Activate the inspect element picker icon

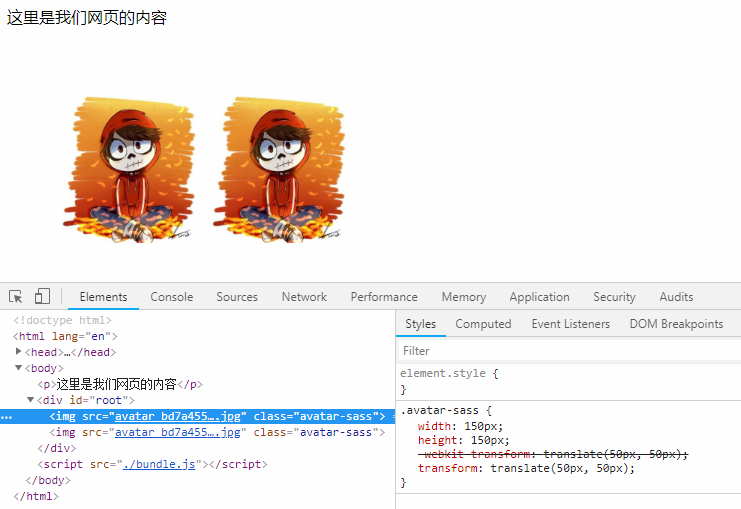16,296
